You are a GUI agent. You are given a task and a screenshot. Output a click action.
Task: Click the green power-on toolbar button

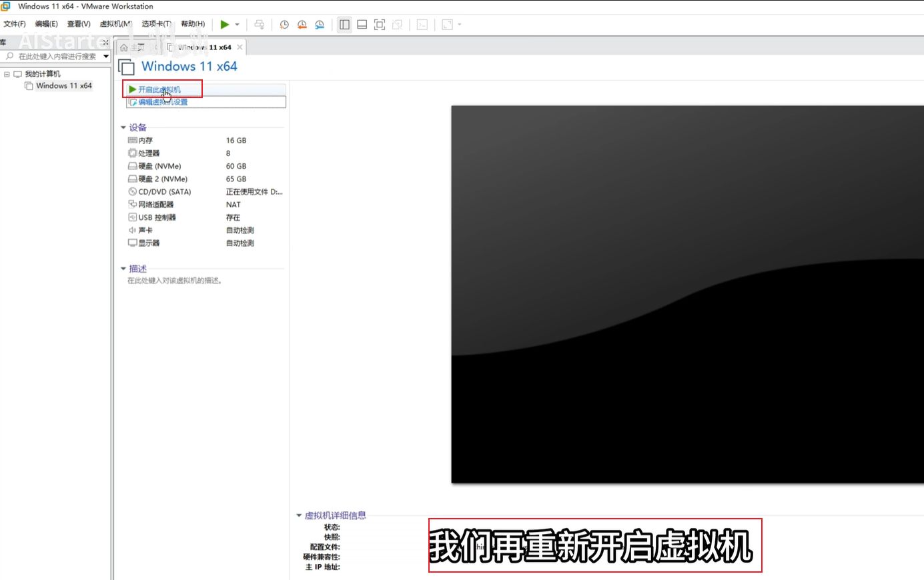click(x=225, y=25)
